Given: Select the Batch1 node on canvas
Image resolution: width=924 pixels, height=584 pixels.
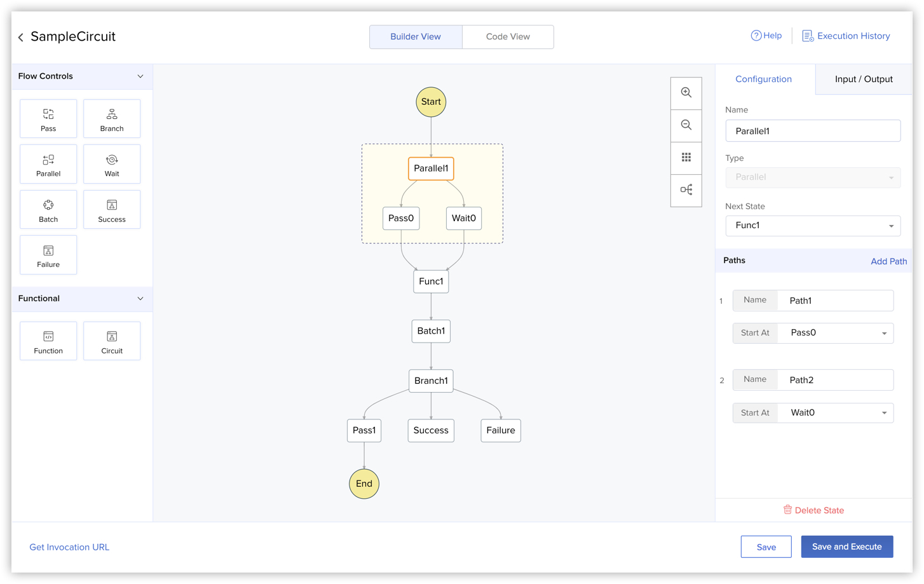Looking at the screenshot, I should tap(431, 331).
